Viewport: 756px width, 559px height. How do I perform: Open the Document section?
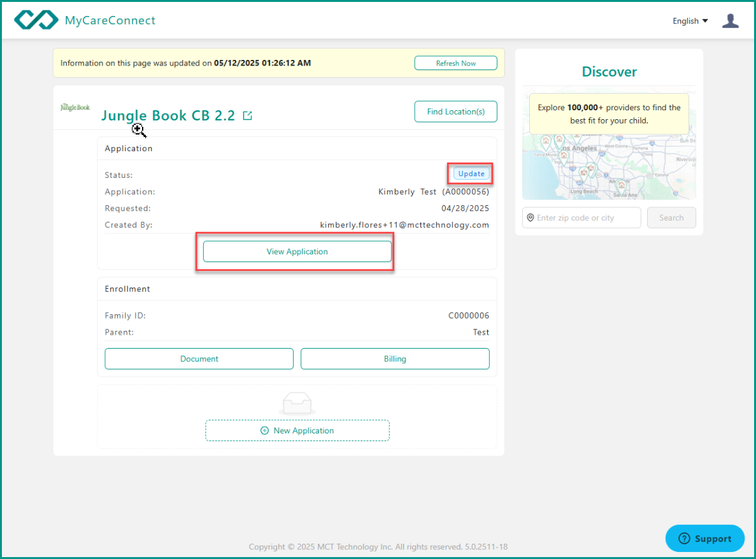pos(199,359)
